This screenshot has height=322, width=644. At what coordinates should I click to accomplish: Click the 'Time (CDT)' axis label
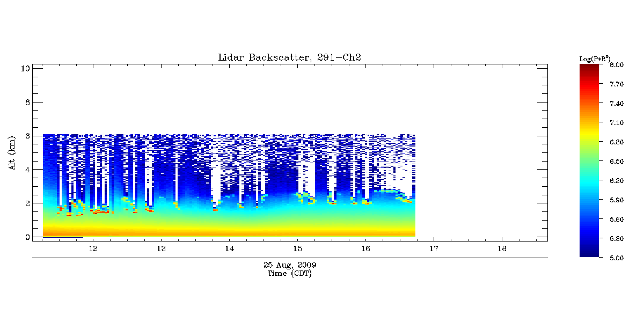[290, 273]
